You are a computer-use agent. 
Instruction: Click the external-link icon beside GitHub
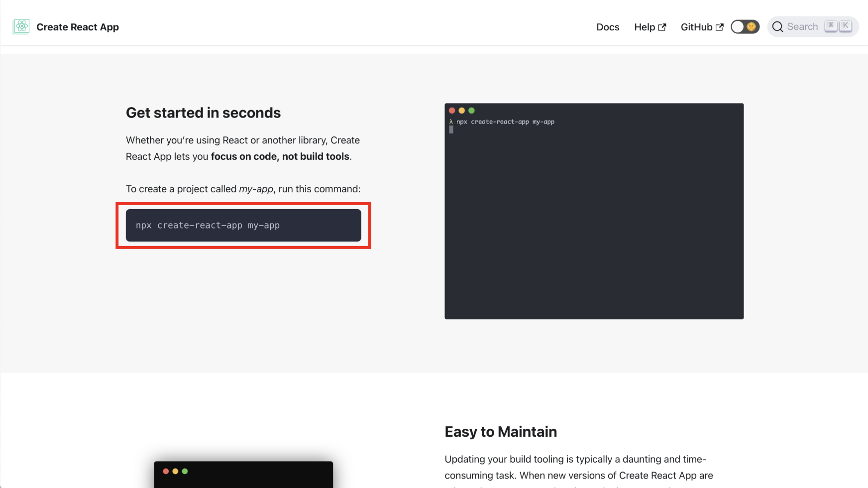click(x=719, y=27)
